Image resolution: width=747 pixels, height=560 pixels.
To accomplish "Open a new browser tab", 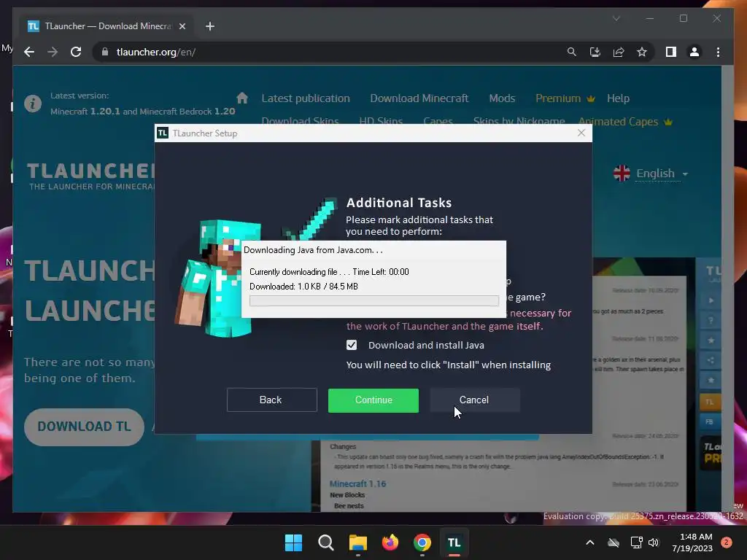I will click(x=210, y=26).
